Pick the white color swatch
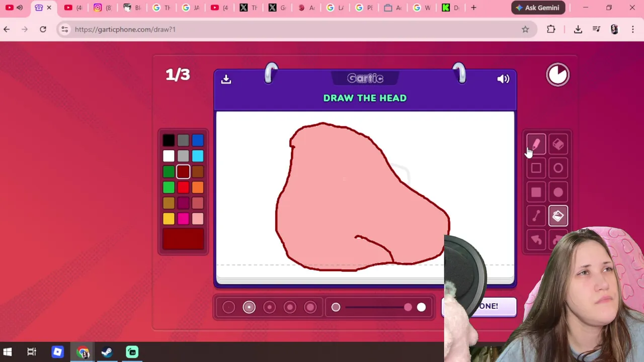The width and height of the screenshot is (644, 362). [x=169, y=156]
